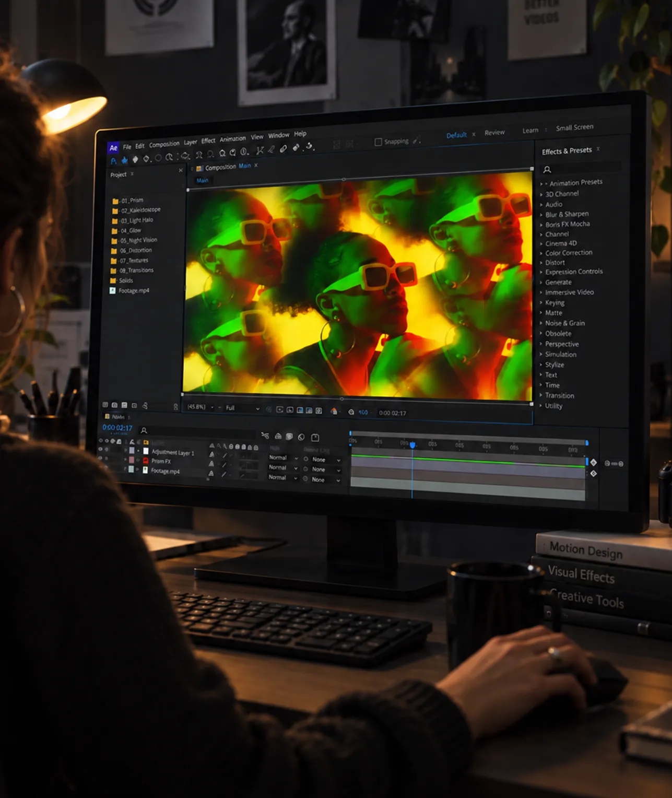This screenshot has height=798, width=672.
Task: Open the Full resolution dropdown
Action: pyautogui.click(x=242, y=408)
